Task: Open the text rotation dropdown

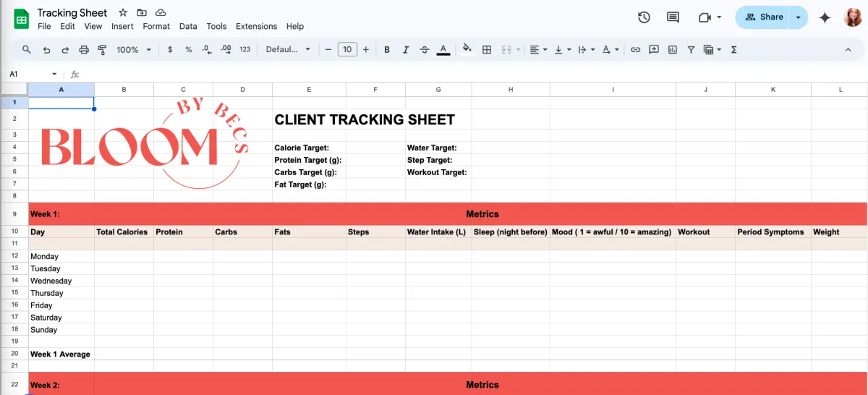Action: pyautogui.click(x=611, y=50)
